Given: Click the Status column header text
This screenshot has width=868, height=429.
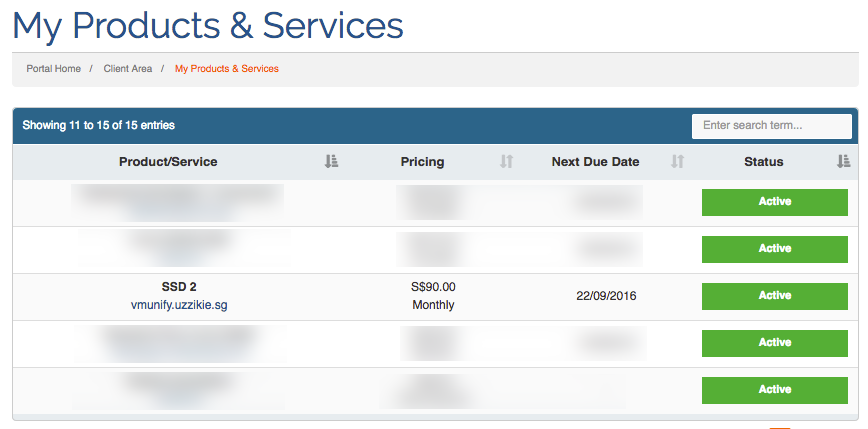Looking at the screenshot, I should [x=764, y=162].
